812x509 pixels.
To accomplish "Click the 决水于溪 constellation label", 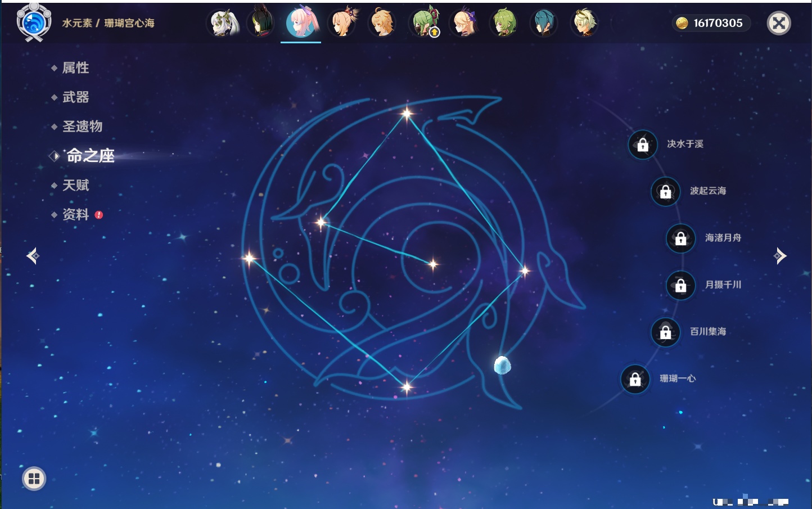I will (685, 144).
